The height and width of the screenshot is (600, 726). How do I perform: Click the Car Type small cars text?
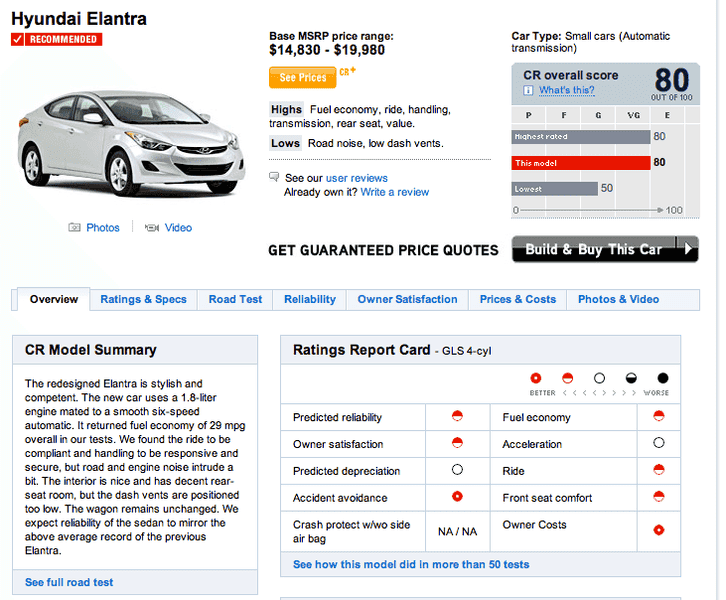tap(591, 42)
